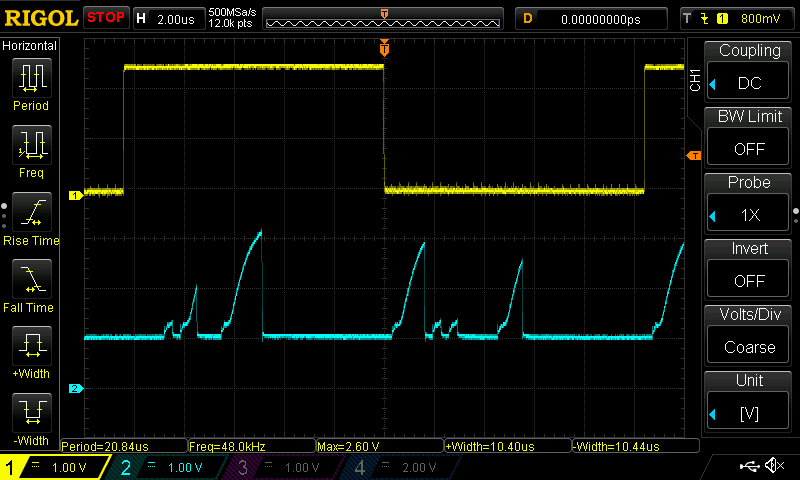The height and width of the screenshot is (480, 800).
Task: Select the Period measurement icon
Action: pyautogui.click(x=31, y=79)
